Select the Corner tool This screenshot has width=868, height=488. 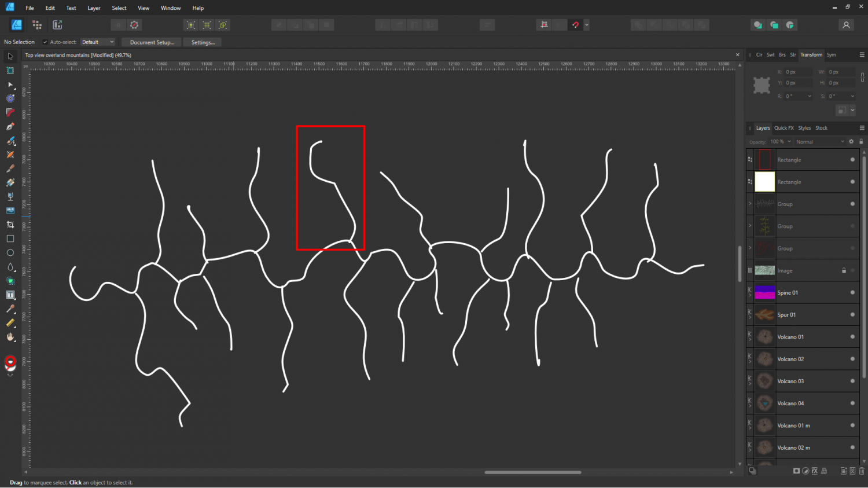[x=10, y=112]
